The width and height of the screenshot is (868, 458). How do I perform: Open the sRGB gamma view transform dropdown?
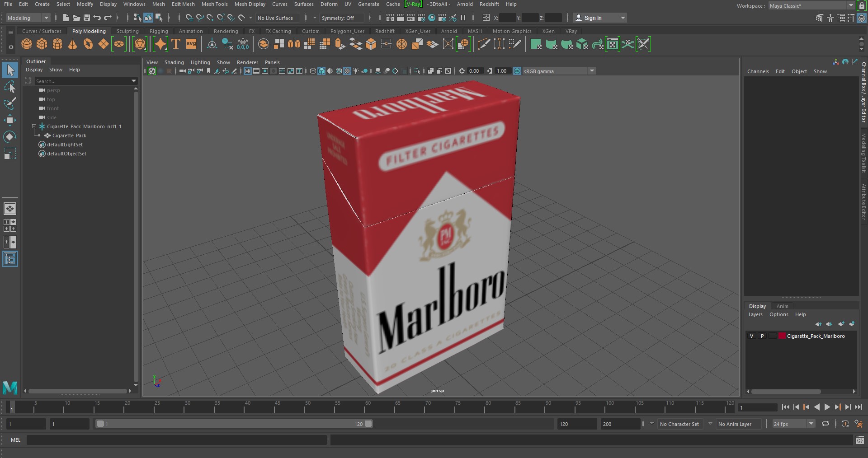tap(559, 71)
